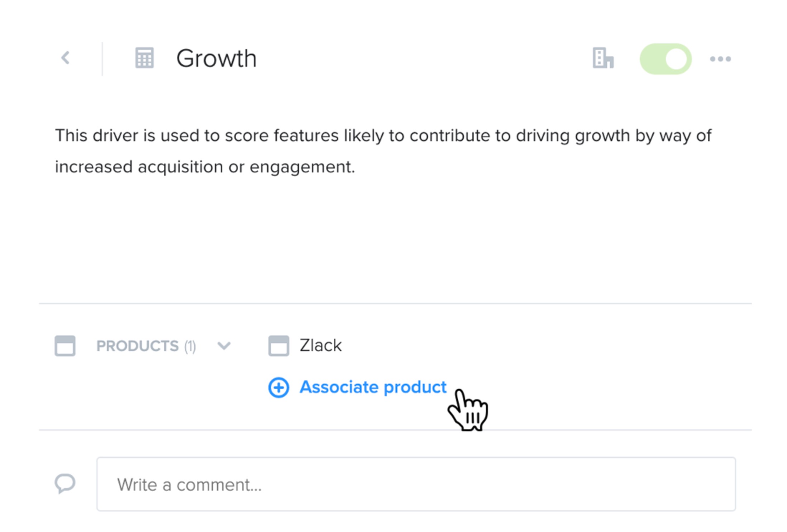Viewport: 787px width, 532px height.
Task: Toggle the green driver enabled switch
Action: pos(666,59)
